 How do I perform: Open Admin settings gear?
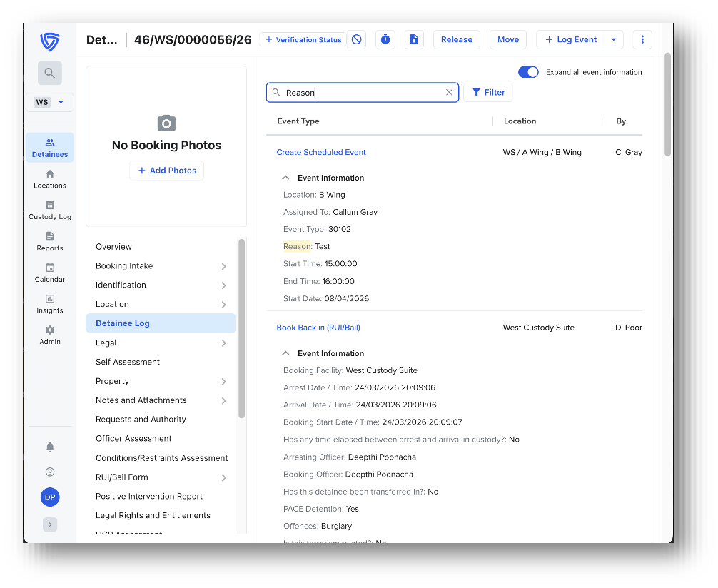click(x=49, y=335)
